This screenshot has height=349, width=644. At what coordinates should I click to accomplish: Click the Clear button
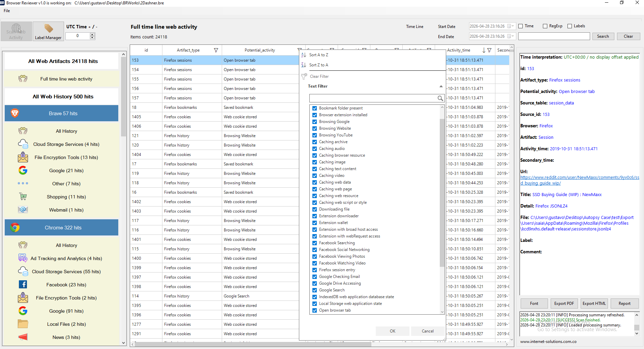628,36
